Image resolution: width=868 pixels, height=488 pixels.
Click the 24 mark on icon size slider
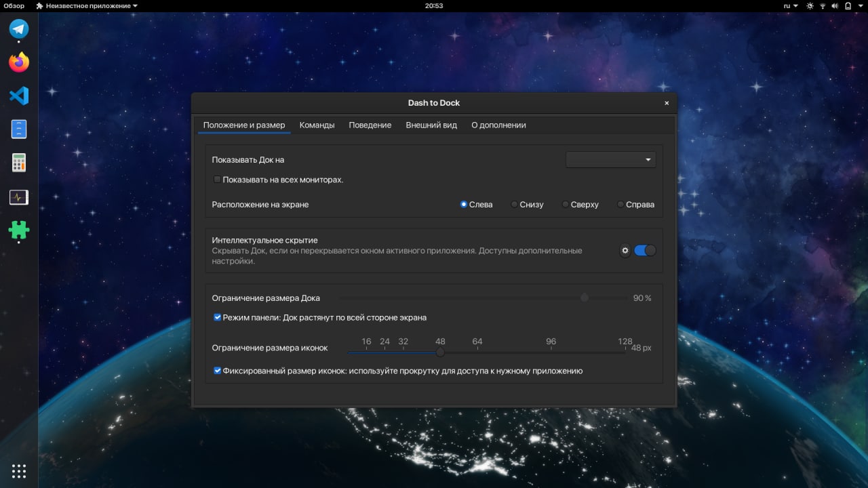(384, 342)
